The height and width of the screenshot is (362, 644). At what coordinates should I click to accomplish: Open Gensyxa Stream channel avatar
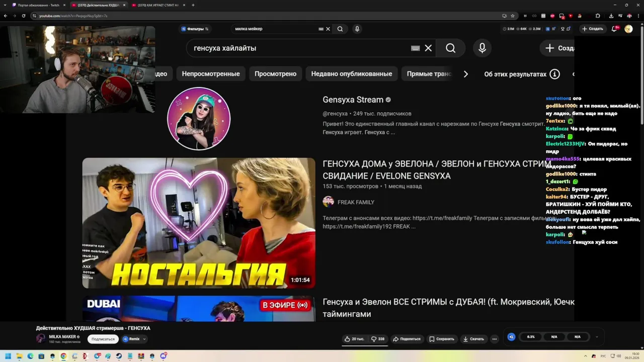tap(199, 119)
